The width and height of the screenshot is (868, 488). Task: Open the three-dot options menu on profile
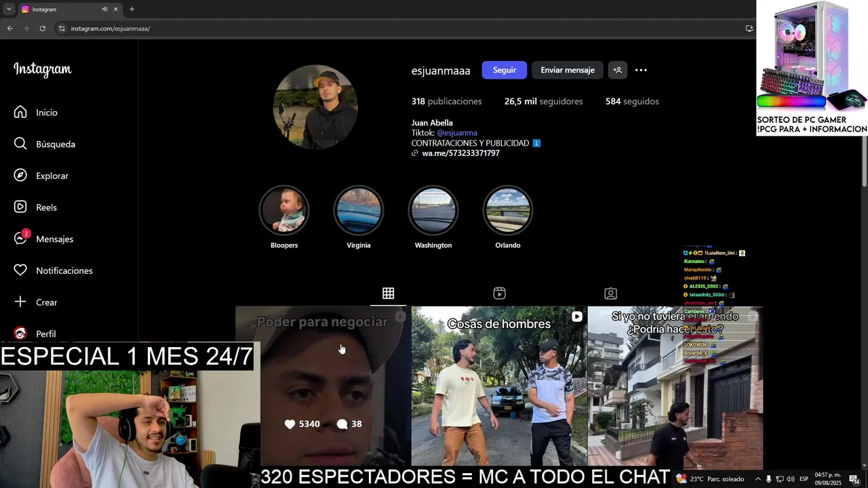641,70
